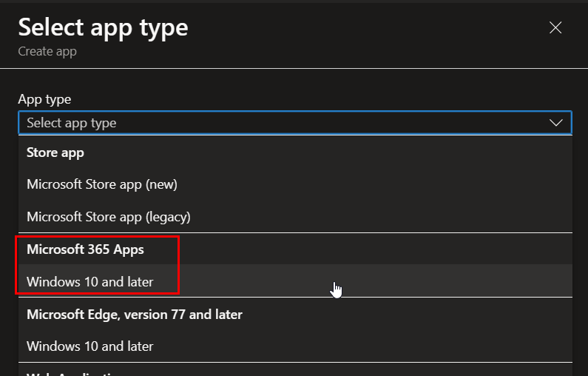Choose Microsoft Store app (legacy) option

click(109, 217)
